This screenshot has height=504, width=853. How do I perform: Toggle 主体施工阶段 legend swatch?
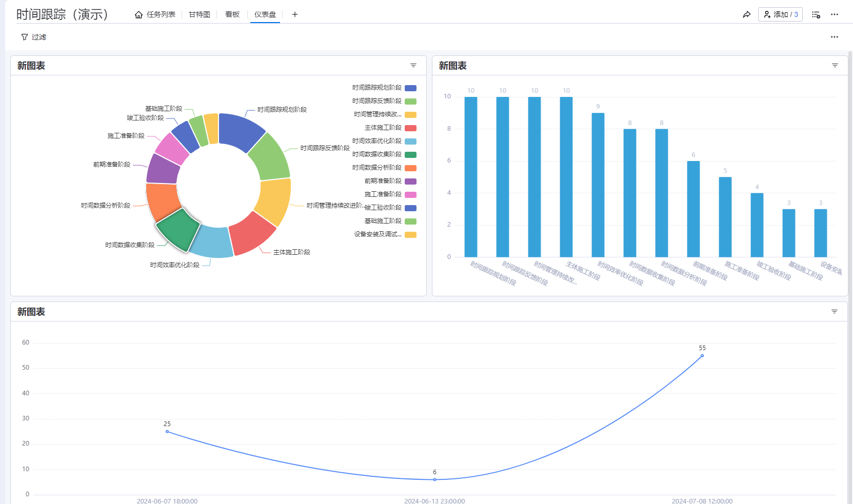pos(410,128)
